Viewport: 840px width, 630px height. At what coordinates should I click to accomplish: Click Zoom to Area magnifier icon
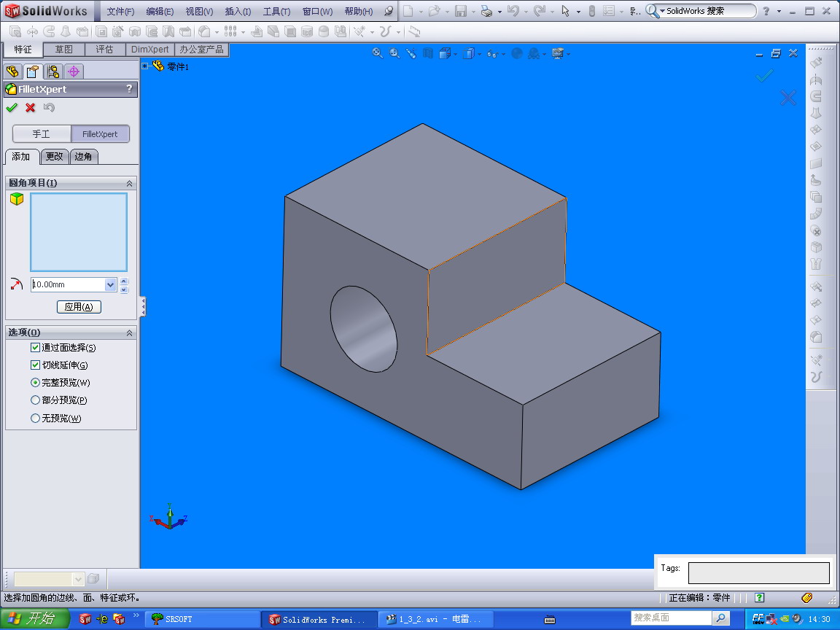pyautogui.click(x=394, y=53)
